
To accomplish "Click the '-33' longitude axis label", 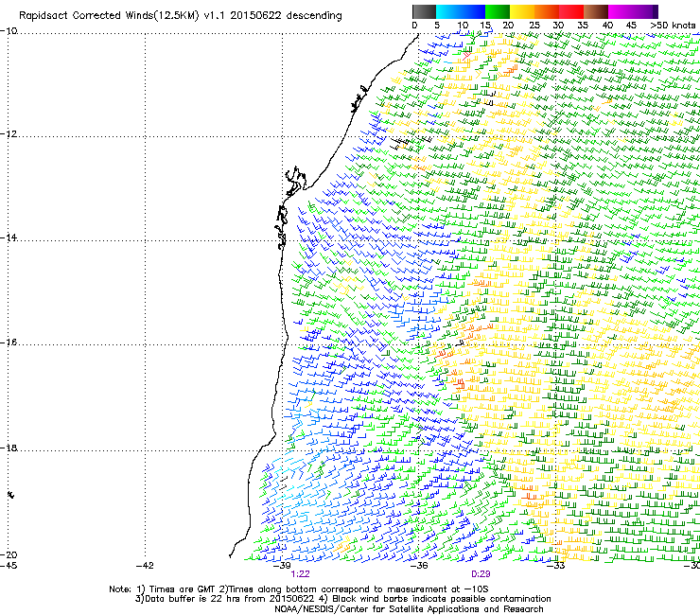I will coord(556,566).
